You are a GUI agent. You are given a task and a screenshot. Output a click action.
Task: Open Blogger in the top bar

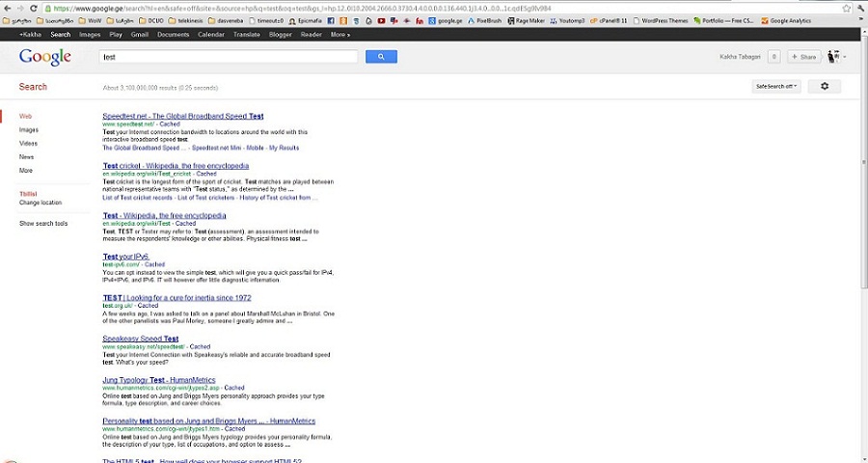(x=280, y=35)
